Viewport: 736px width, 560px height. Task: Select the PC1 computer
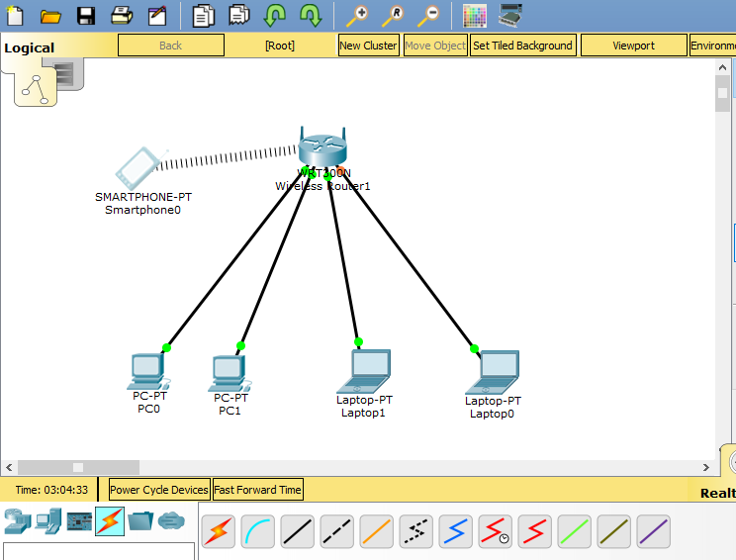pyautogui.click(x=230, y=374)
